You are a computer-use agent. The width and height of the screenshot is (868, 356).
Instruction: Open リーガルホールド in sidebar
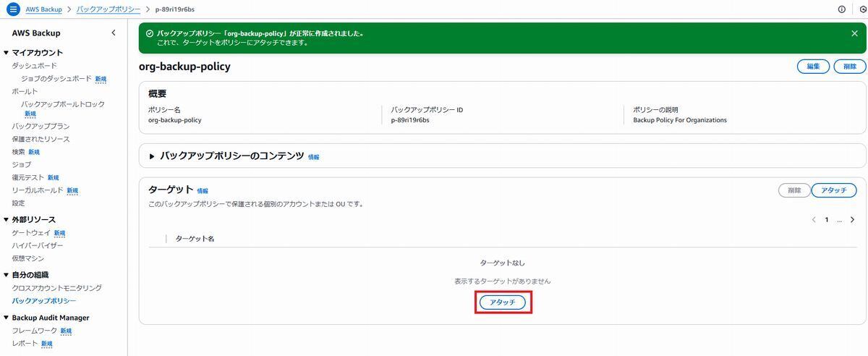[38, 190]
